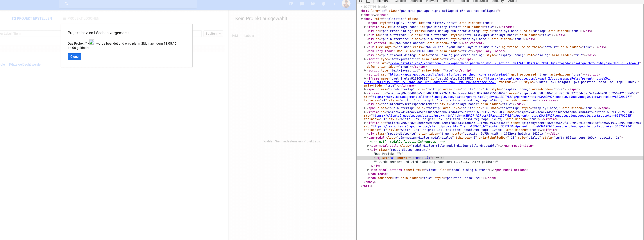
Task: Open the www.gstatic.com pantheon script link
Action: [514, 63]
